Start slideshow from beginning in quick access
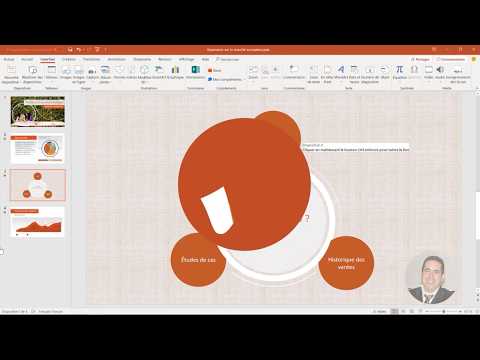 [x=97, y=50]
